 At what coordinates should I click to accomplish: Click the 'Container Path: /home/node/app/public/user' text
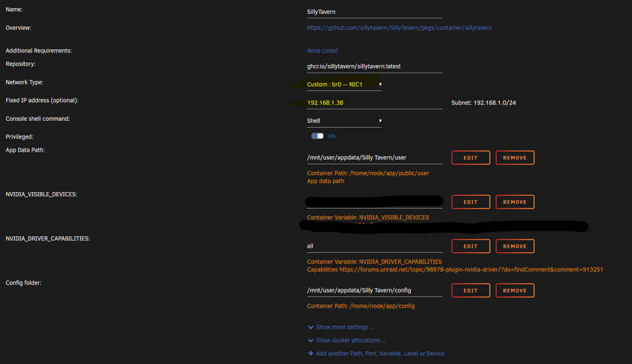point(368,173)
